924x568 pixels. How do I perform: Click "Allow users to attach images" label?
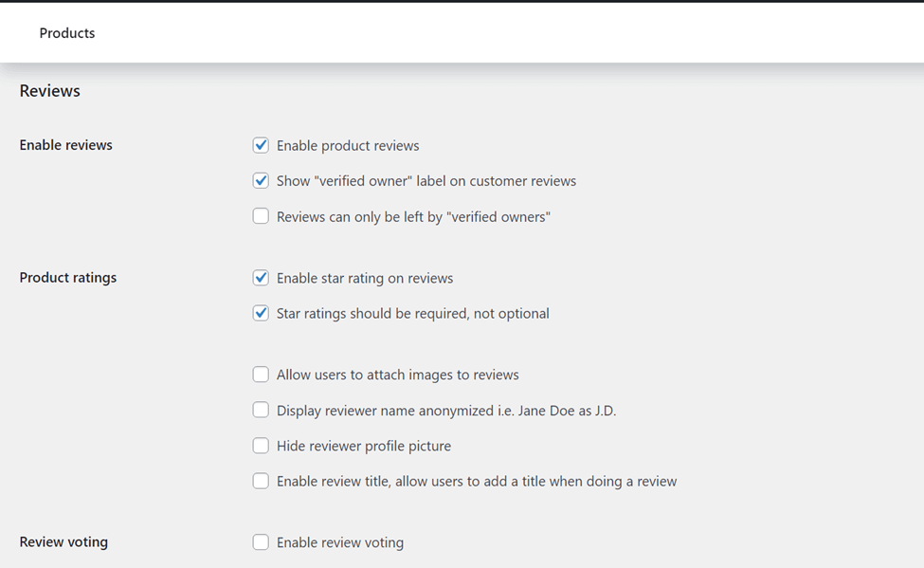(398, 375)
